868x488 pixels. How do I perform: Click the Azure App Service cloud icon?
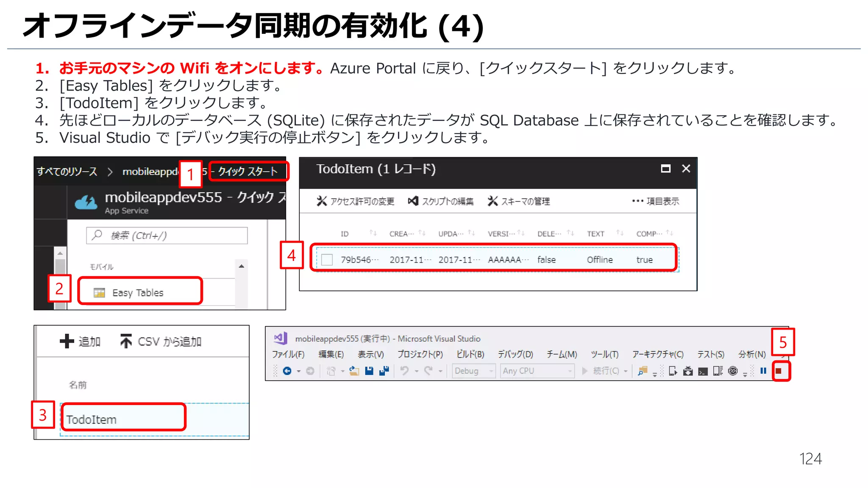[86, 202]
